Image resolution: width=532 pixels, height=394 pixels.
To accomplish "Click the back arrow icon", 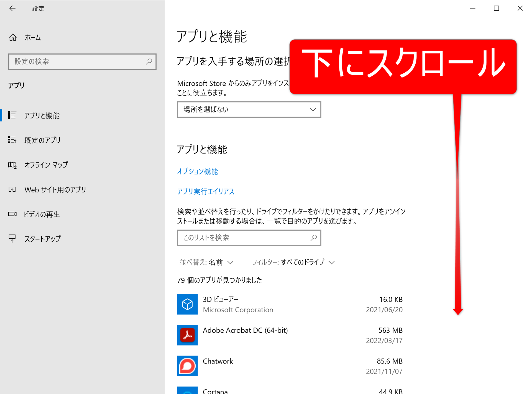I will click(x=12, y=8).
